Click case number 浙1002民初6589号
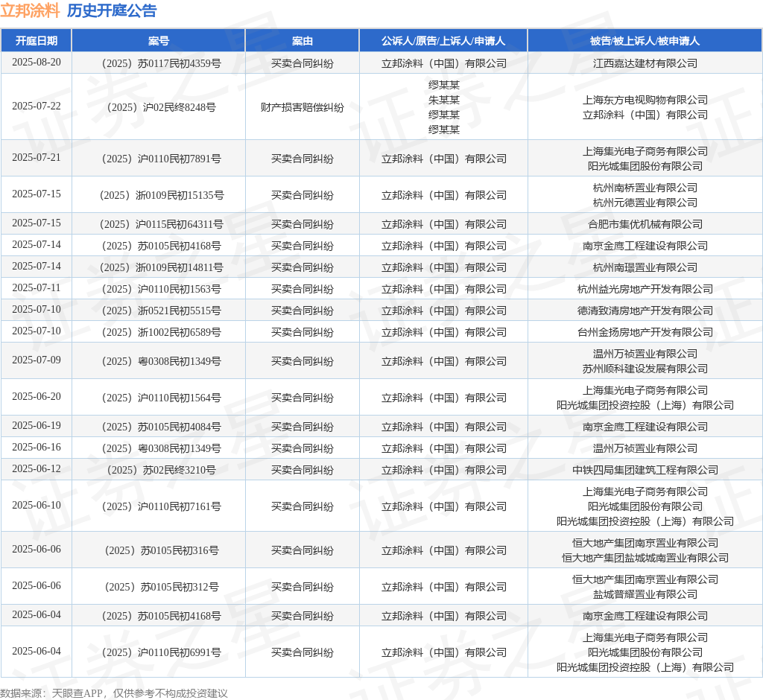The width and height of the screenshot is (763, 700). [x=161, y=332]
